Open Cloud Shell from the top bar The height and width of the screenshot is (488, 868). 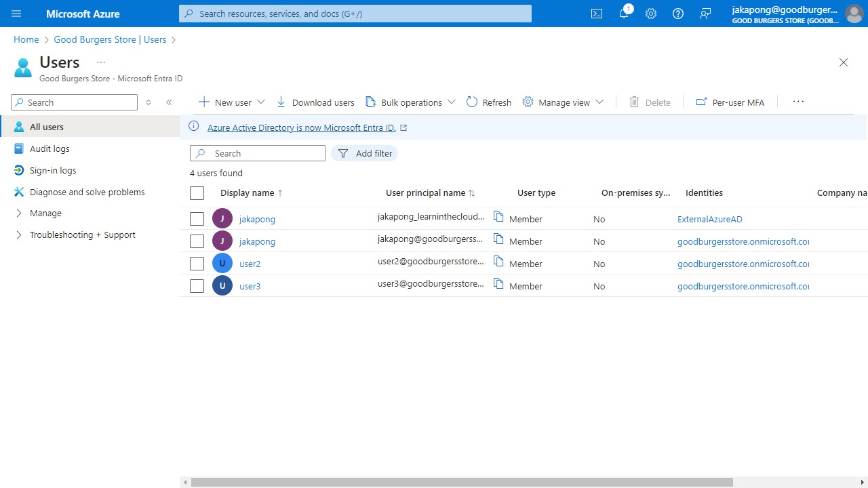[x=596, y=14]
